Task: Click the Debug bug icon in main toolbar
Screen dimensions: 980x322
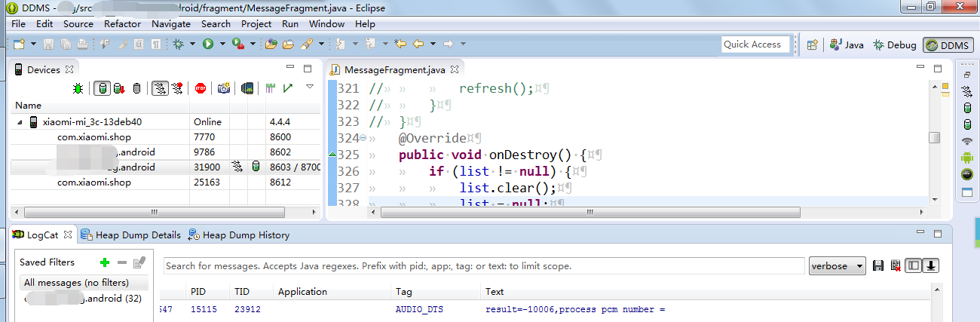Action: click(x=178, y=44)
